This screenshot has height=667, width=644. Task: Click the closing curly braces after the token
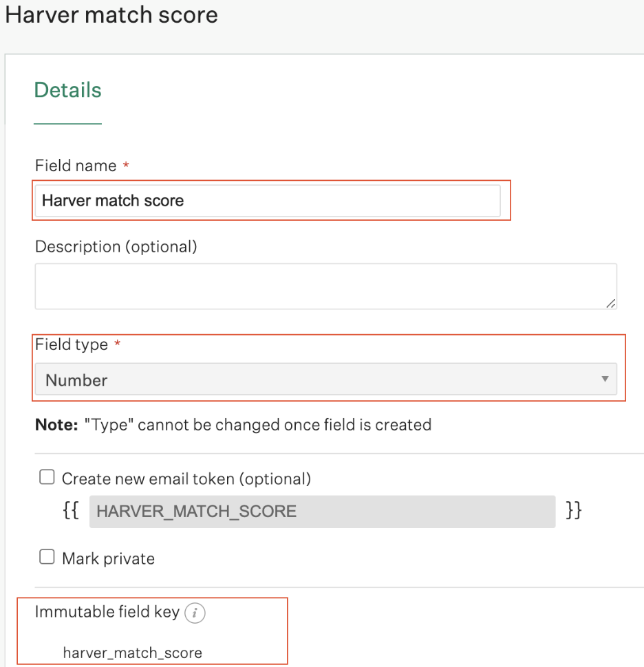point(573,510)
